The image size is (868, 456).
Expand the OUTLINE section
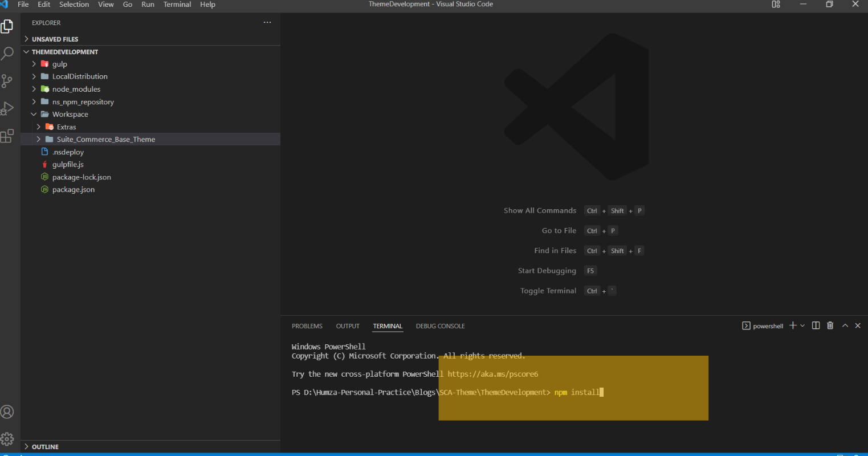45,447
